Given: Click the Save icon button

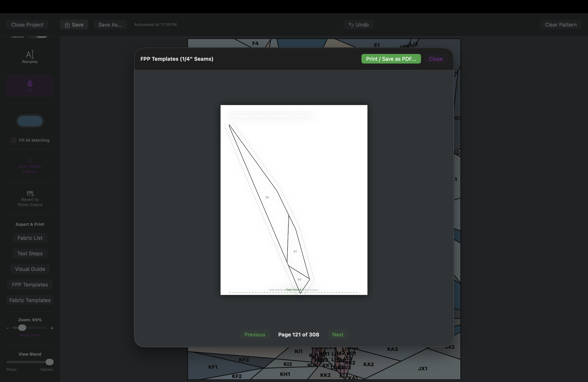Looking at the screenshot, I should [x=74, y=25].
